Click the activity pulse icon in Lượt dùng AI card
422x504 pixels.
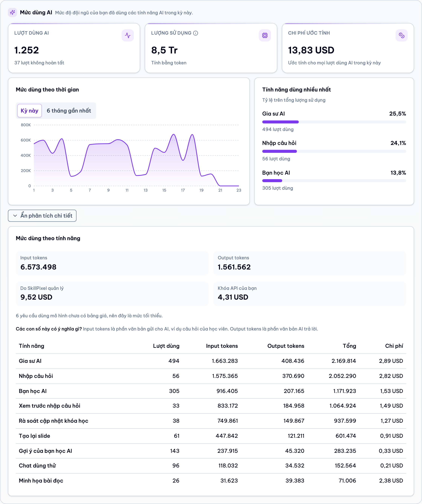pos(128,36)
